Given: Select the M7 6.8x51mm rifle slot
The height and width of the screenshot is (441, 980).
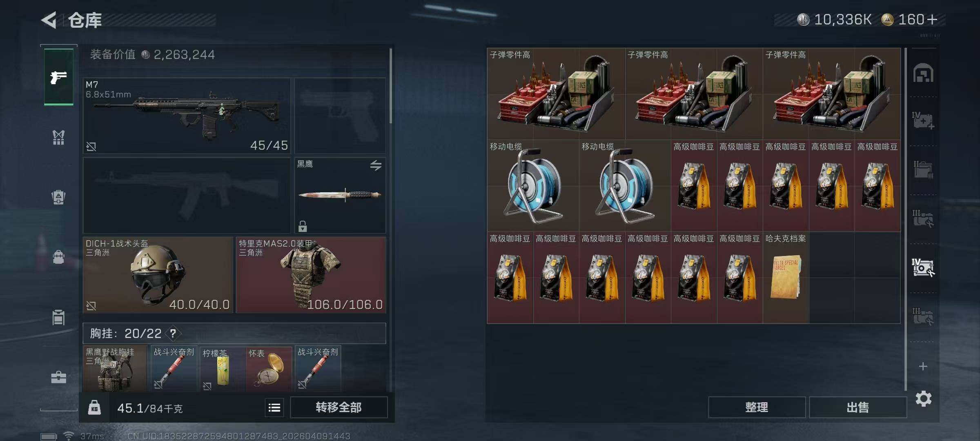Looking at the screenshot, I should 187,116.
